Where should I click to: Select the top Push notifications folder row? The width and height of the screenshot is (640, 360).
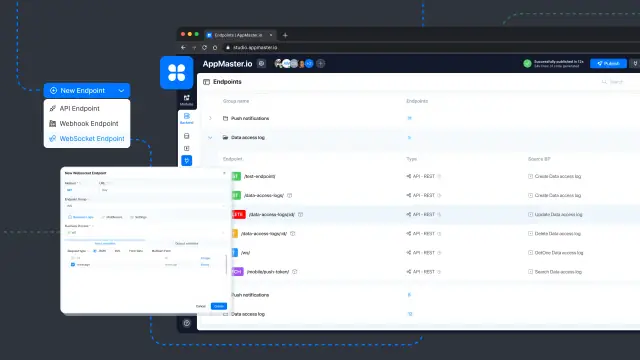point(418,118)
